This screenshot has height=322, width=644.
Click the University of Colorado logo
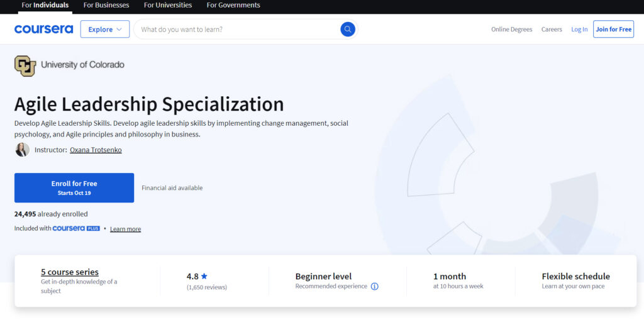[x=25, y=65]
